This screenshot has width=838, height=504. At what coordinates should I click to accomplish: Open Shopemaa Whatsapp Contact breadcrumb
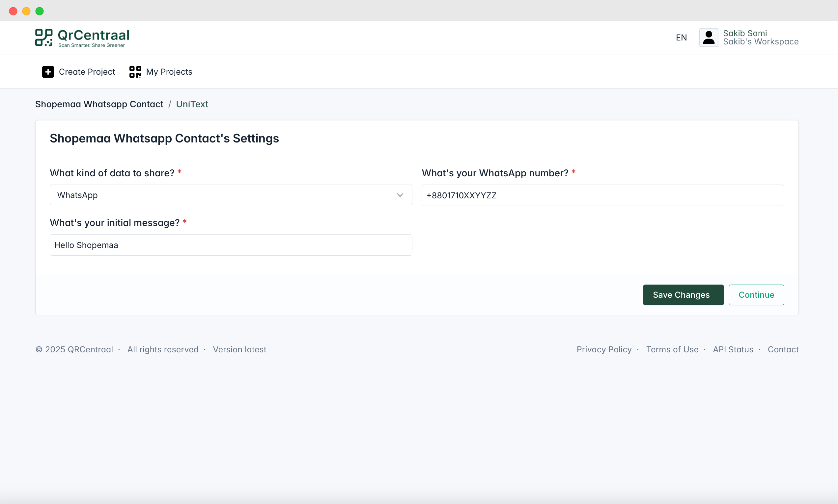pos(99,104)
